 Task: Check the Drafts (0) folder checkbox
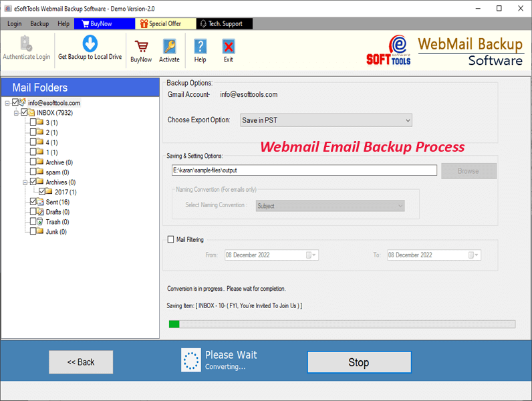tap(33, 212)
